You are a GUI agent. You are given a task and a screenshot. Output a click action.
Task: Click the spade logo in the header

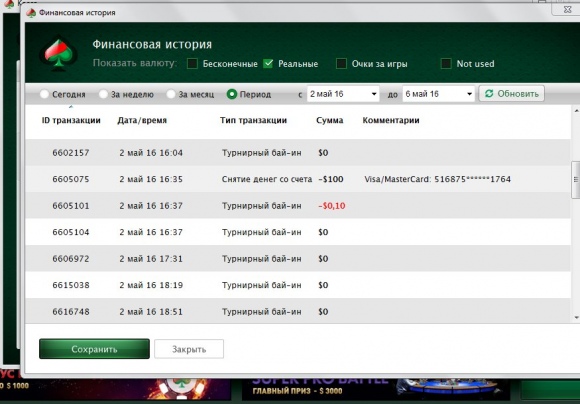[58, 54]
